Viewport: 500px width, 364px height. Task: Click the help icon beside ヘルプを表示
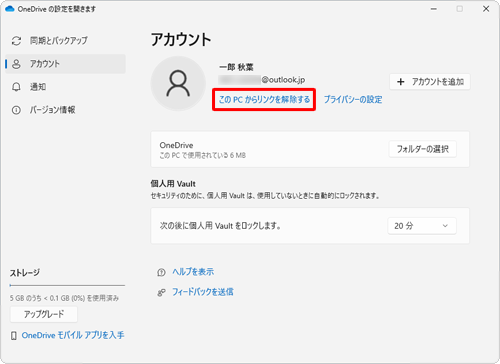[161, 273]
